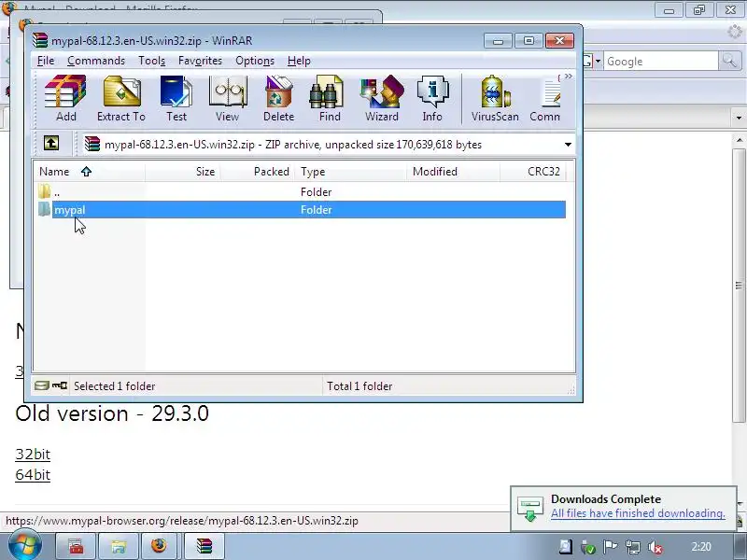The height and width of the screenshot is (560, 747).
Task: Click the 64bit link under Old version
Action: [33, 475]
